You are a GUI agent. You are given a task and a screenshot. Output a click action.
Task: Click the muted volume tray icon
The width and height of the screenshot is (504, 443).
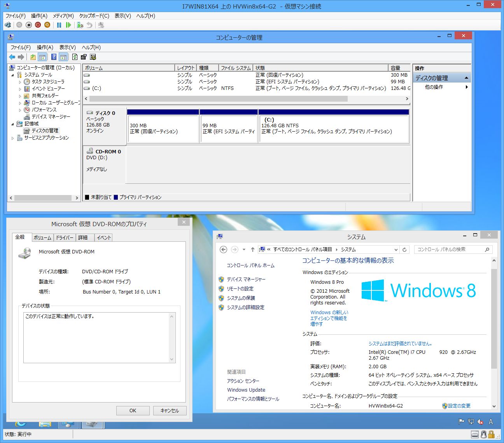coord(480,421)
